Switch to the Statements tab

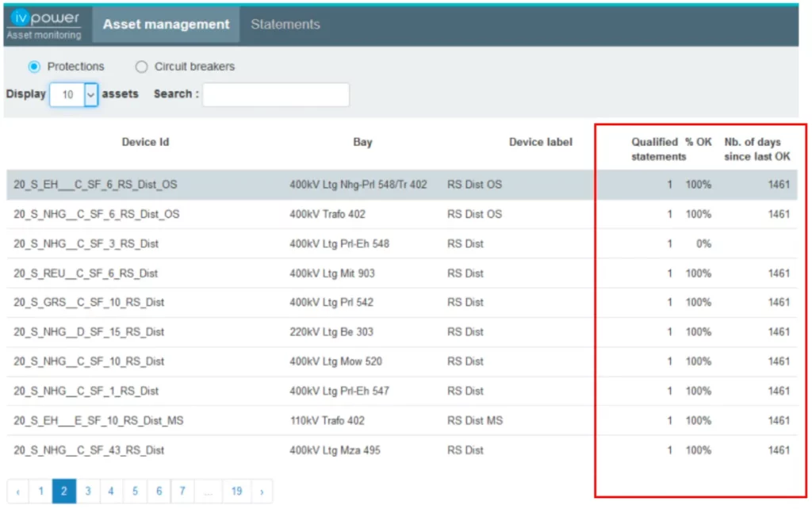click(285, 25)
